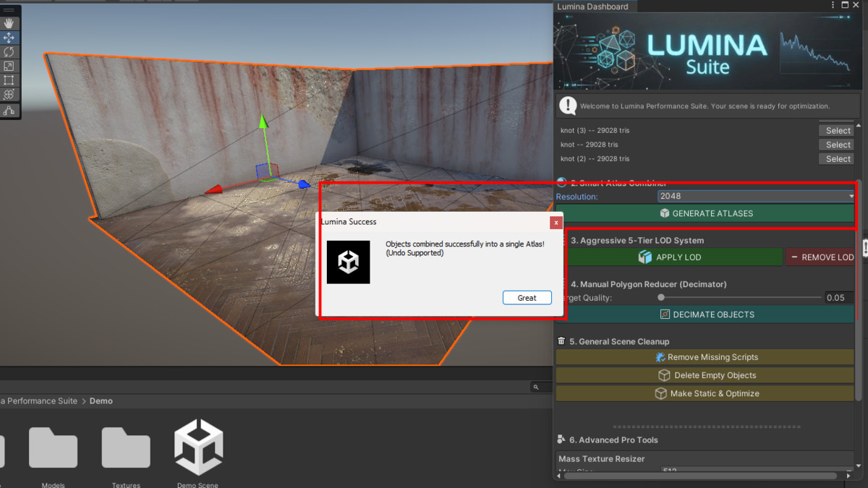Screen dimensions: 868x488
Task: Click the blue Z-axis gizmo arrow
Action: 305,185
